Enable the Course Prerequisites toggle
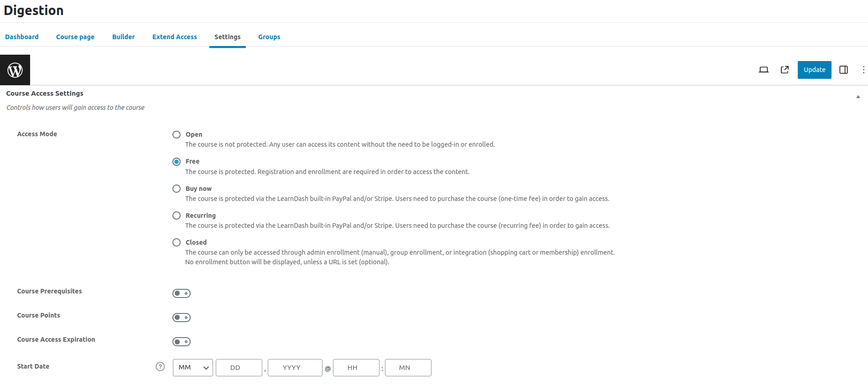The width and height of the screenshot is (868, 390). coord(181,293)
